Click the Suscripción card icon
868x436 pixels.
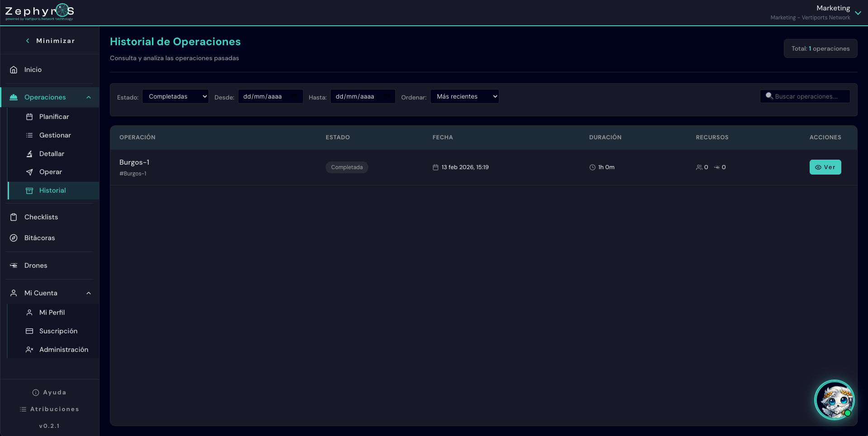tap(29, 331)
